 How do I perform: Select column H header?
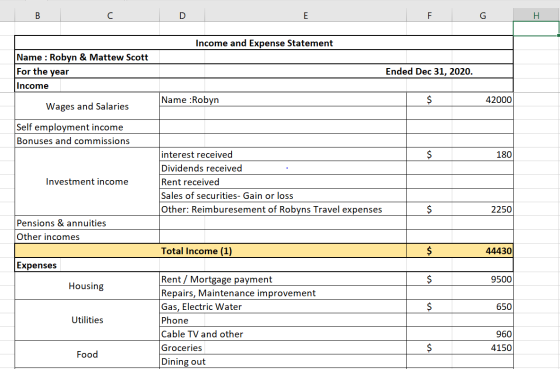pyautogui.click(x=536, y=15)
